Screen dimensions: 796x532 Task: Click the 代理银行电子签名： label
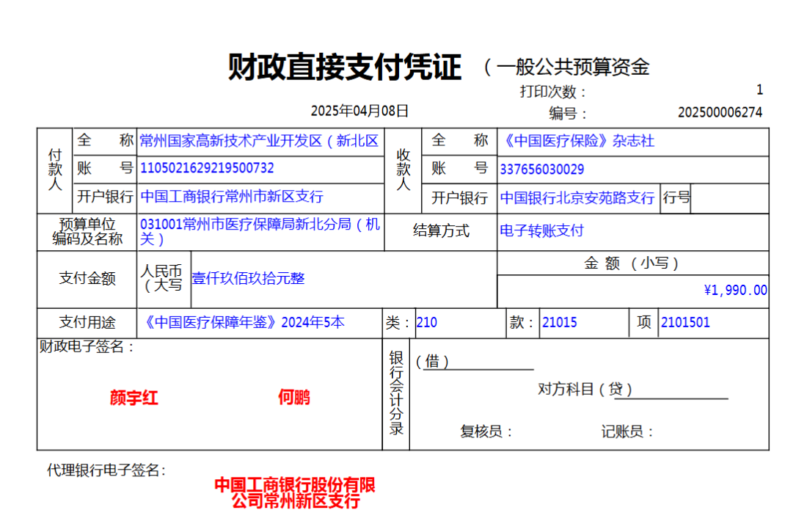tap(106, 470)
